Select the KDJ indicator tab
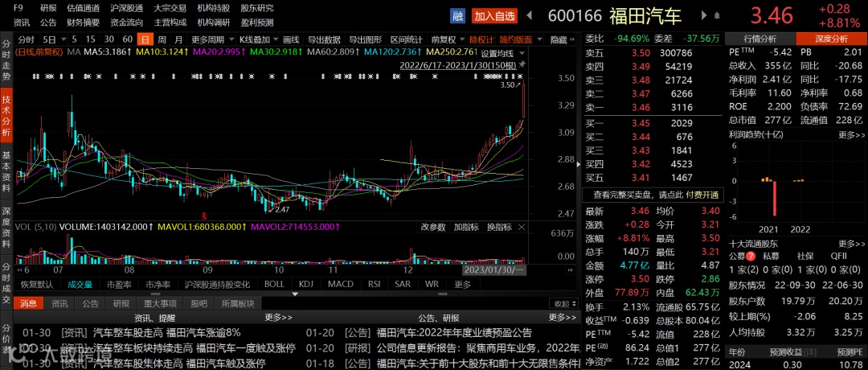The height and width of the screenshot is (370, 868). (306, 284)
